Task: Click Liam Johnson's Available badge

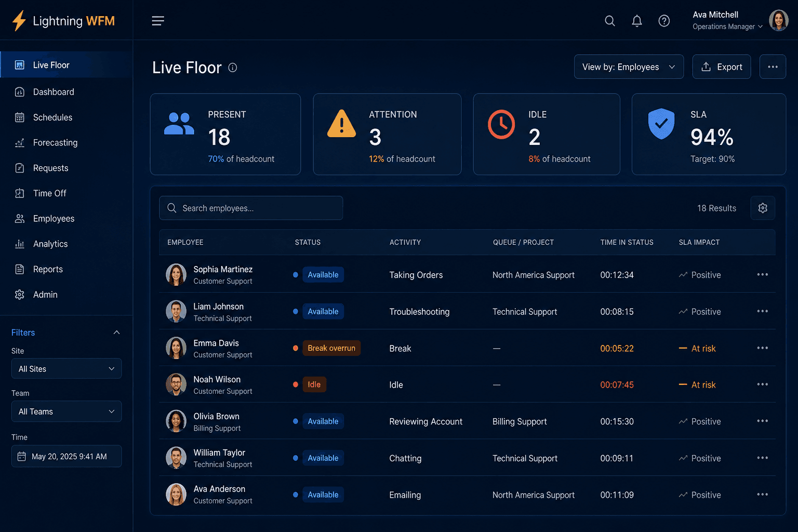Action: pyautogui.click(x=323, y=311)
